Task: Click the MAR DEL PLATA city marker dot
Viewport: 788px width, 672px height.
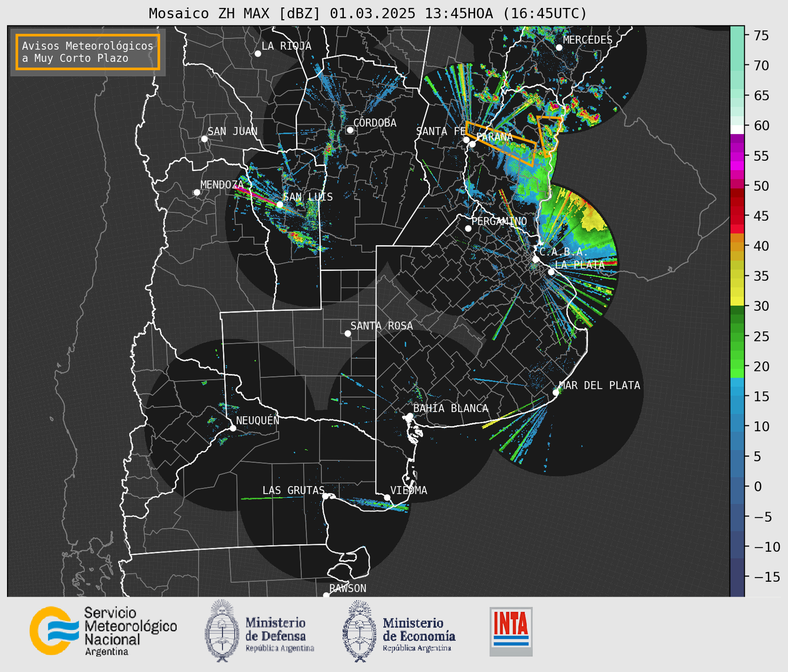Action: 556,393
